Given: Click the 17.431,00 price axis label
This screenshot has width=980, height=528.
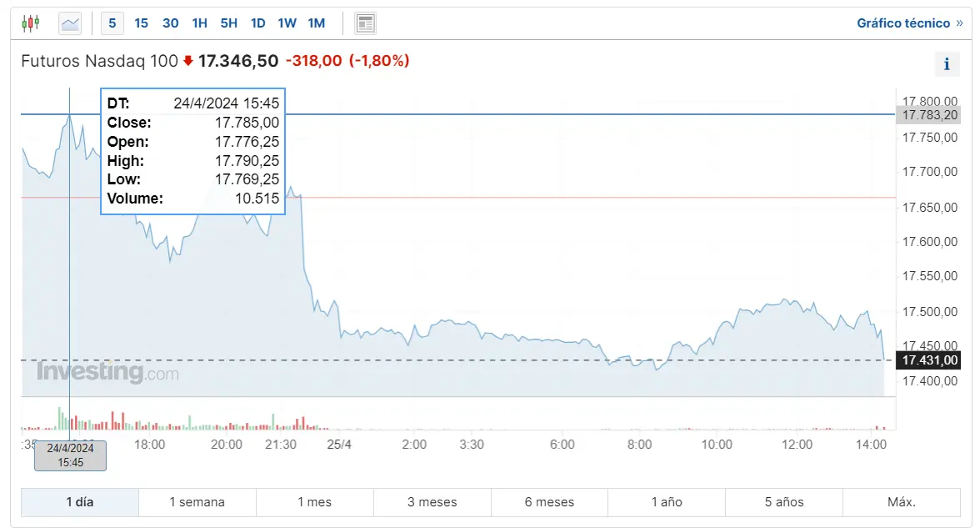Looking at the screenshot, I should 929,360.
